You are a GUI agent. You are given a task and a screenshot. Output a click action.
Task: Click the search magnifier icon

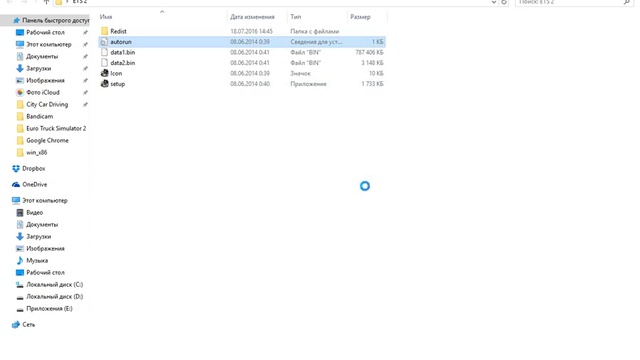(x=627, y=2)
